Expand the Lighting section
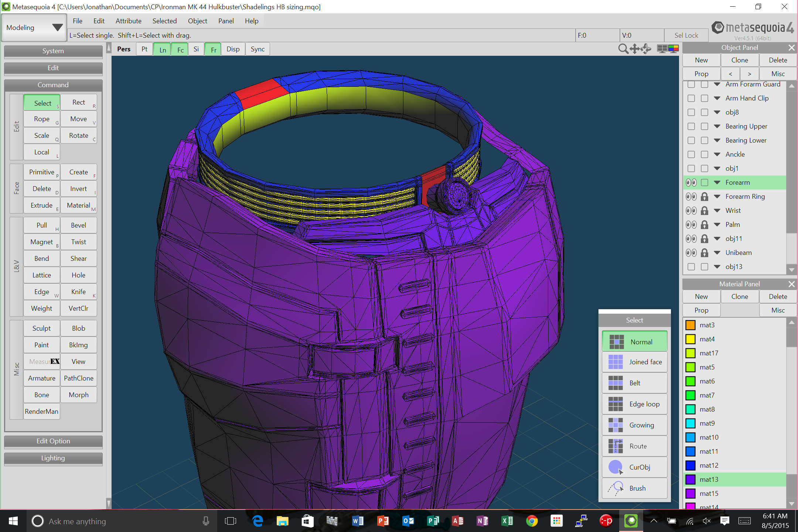Viewport: 798px width, 532px height. tap(53, 458)
